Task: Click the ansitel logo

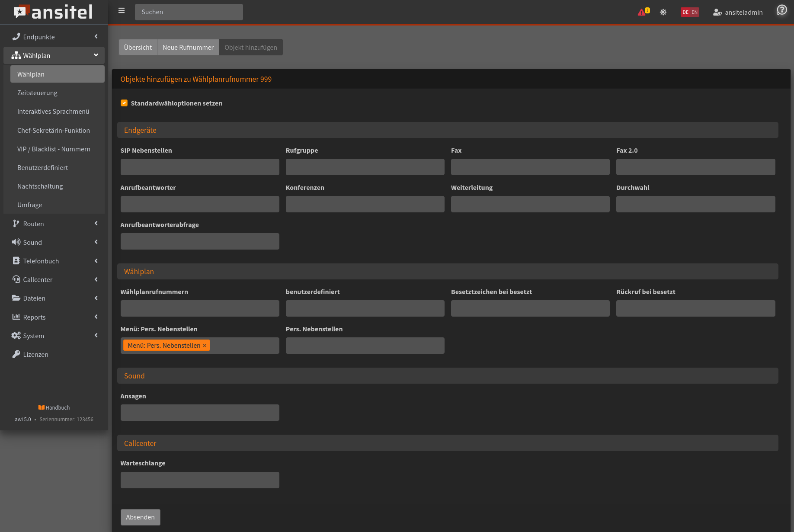Action: (53, 12)
